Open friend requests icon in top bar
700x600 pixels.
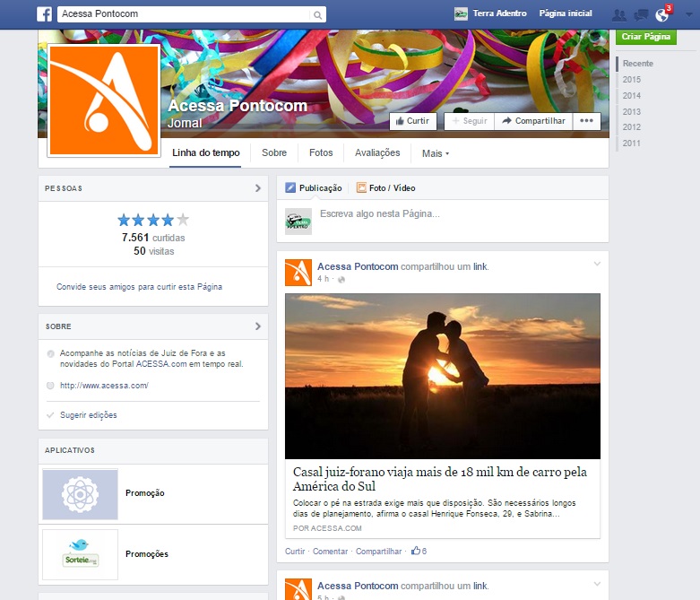point(618,15)
